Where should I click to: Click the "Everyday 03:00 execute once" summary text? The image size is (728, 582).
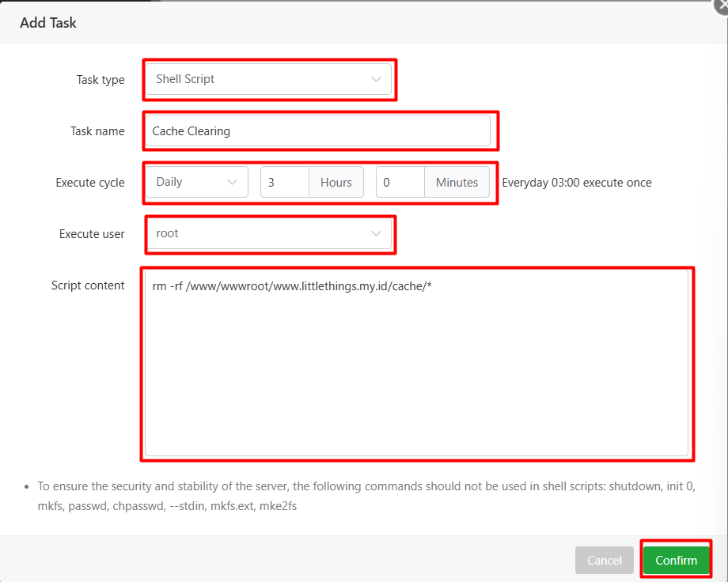click(577, 183)
